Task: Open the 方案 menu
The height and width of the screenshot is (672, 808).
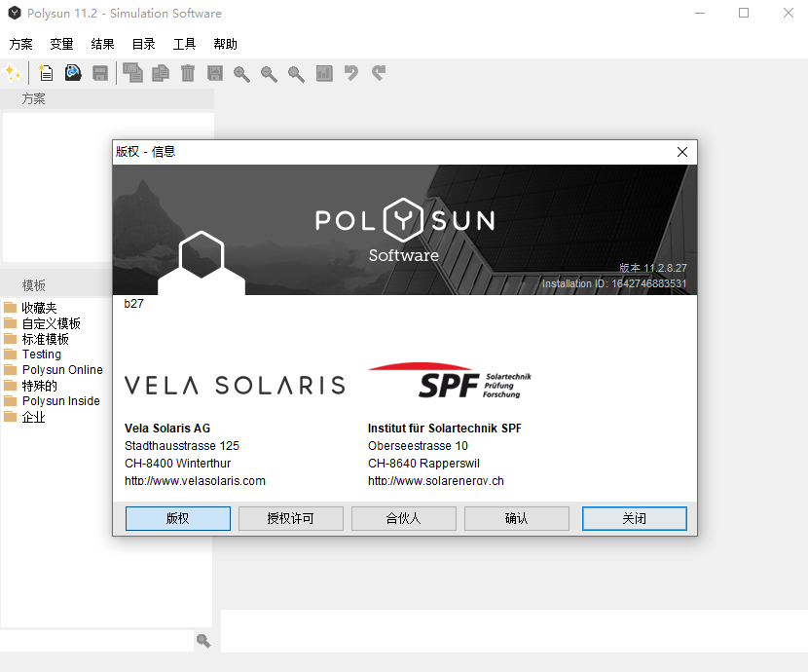Action: [x=20, y=45]
